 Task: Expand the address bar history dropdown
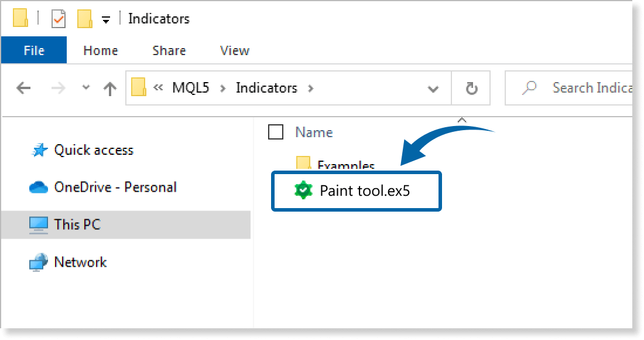tap(433, 89)
